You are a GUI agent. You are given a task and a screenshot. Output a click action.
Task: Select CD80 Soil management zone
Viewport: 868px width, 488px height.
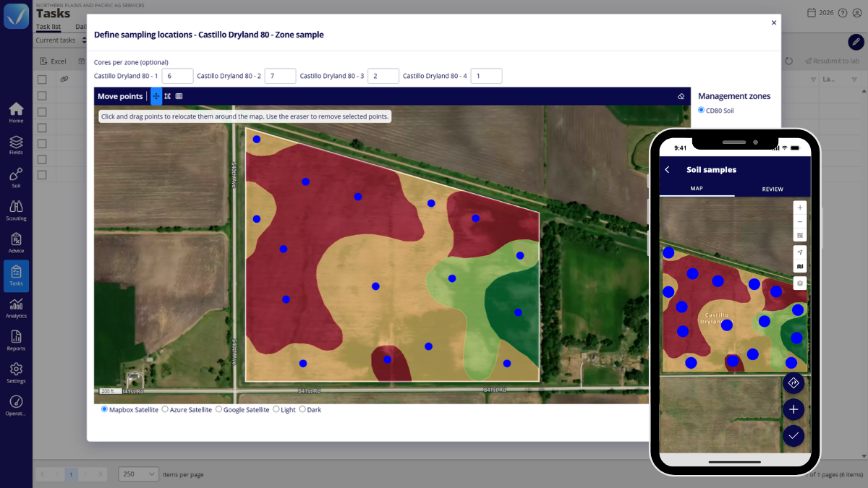(701, 110)
